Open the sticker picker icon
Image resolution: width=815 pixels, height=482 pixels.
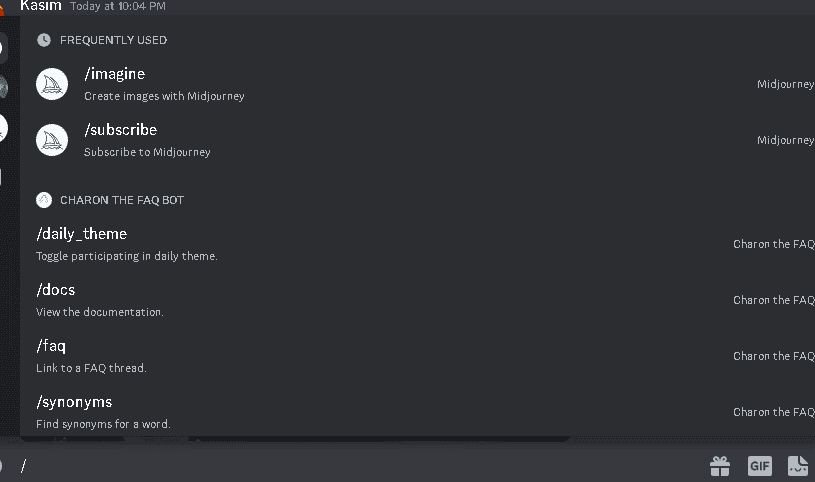(x=798, y=466)
